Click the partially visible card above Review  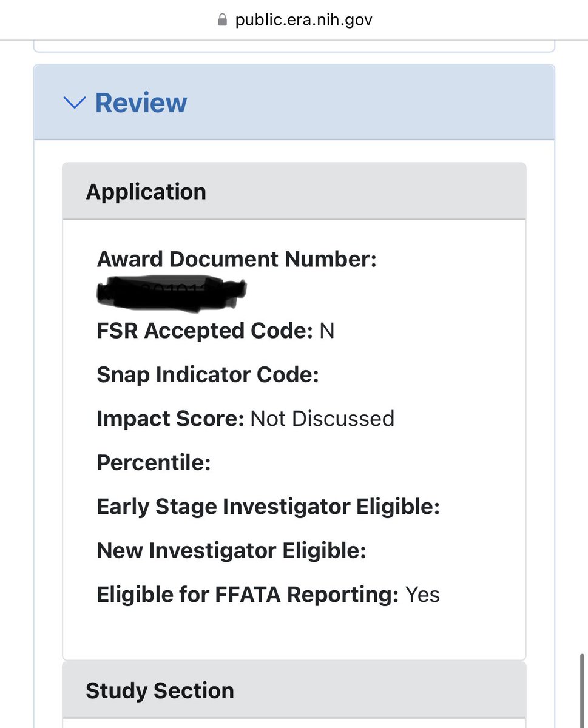click(294, 47)
